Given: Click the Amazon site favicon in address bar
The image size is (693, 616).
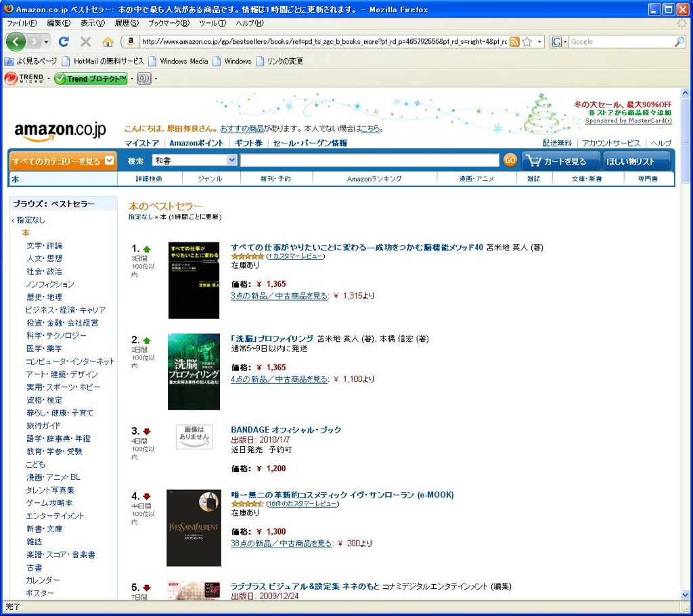Looking at the screenshot, I should 131,41.
